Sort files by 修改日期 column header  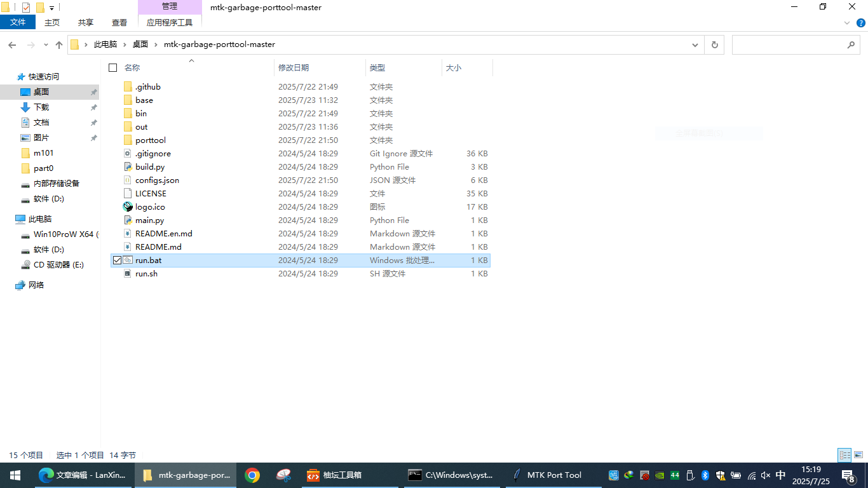[294, 68]
